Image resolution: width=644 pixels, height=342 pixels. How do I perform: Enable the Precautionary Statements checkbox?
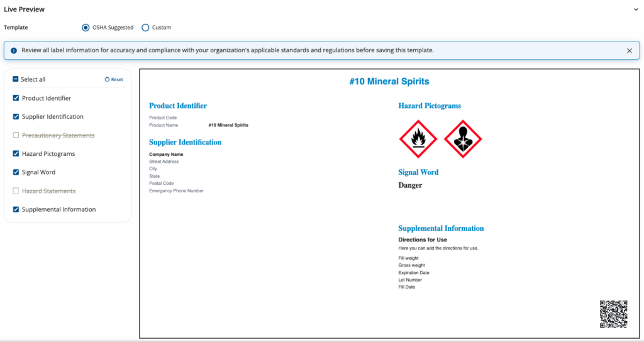tap(16, 135)
